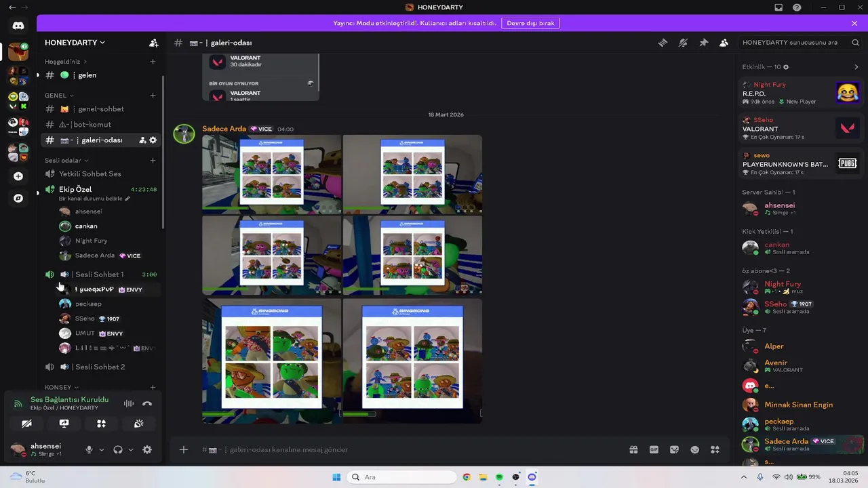This screenshot has height=488, width=868.
Task: Open sewo PLAYERUNKNOWN'S BATTLEGROUNDS activity card
Action: (x=800, y=163)
